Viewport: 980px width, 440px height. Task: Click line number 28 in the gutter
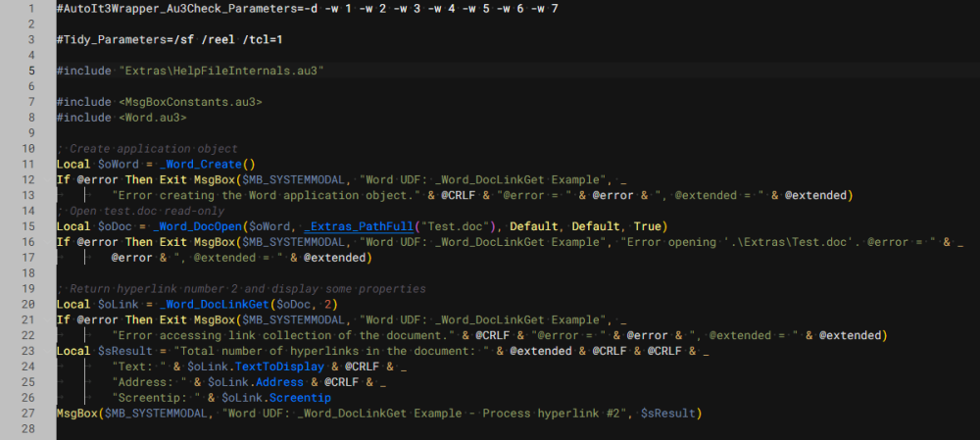click(28, 429)
